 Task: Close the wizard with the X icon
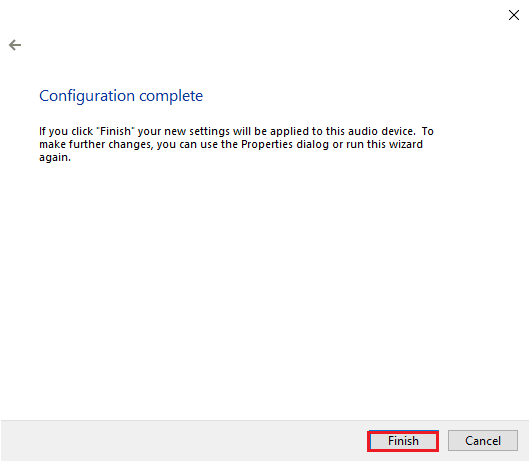514,15
